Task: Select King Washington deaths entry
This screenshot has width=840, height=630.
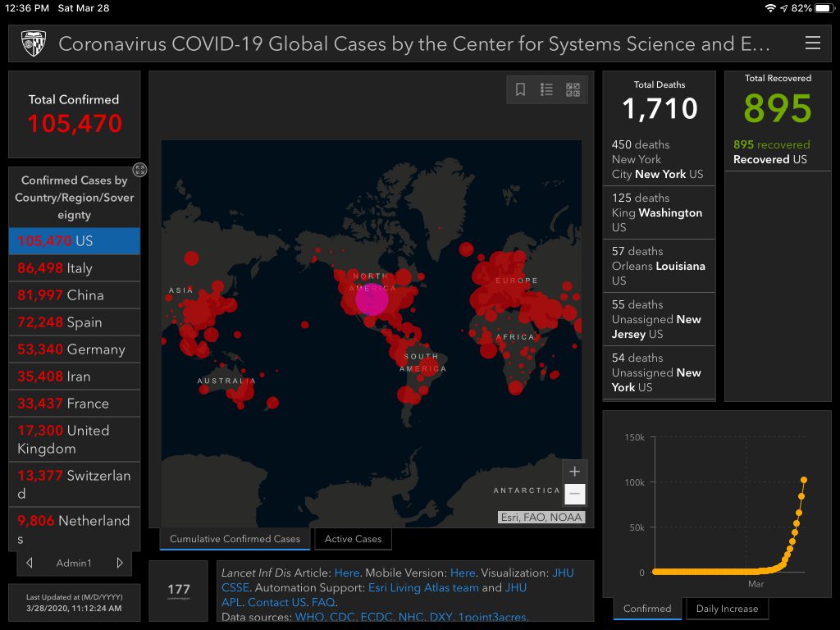Action: click(658, 212)
